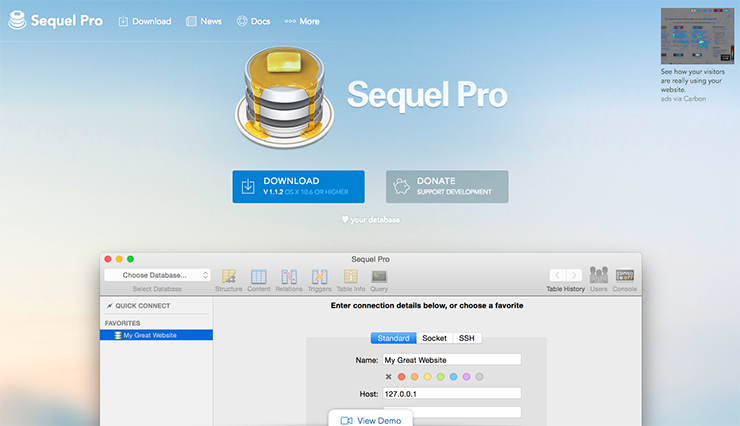Choose the orange color label
The width and height of the screenshot is (740, 426).
click(x=414, y=376)
